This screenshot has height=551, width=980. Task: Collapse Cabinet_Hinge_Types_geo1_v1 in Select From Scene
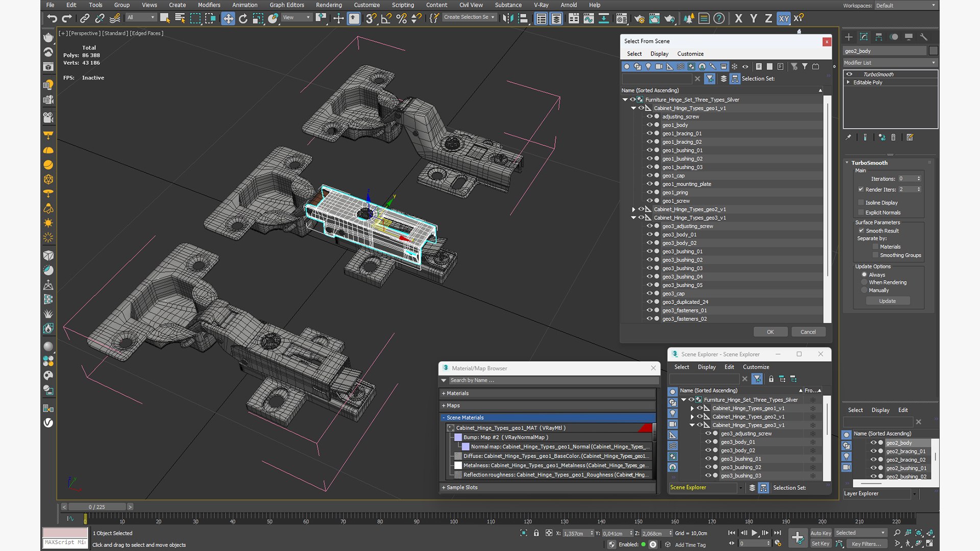click(x=633, y=108)
